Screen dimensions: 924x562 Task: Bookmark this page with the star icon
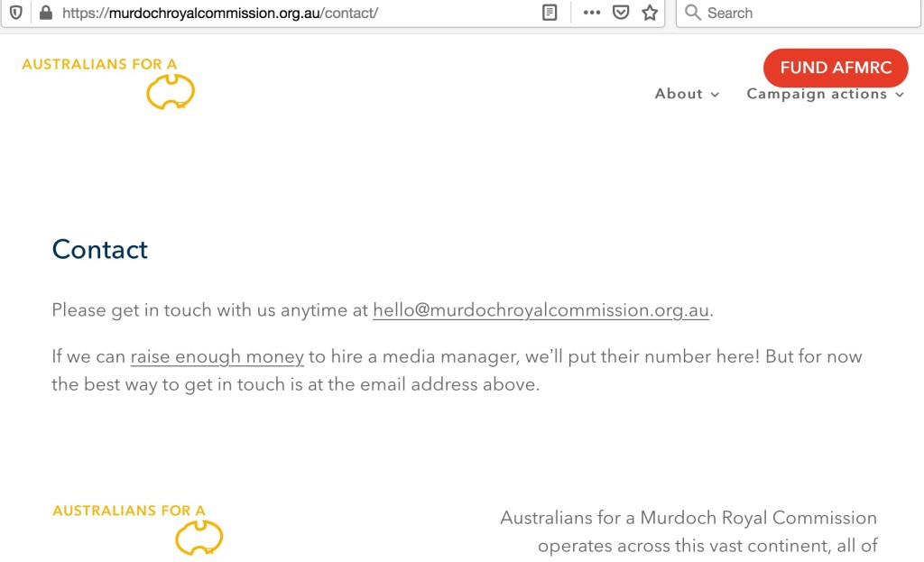(x=650, y=13)
